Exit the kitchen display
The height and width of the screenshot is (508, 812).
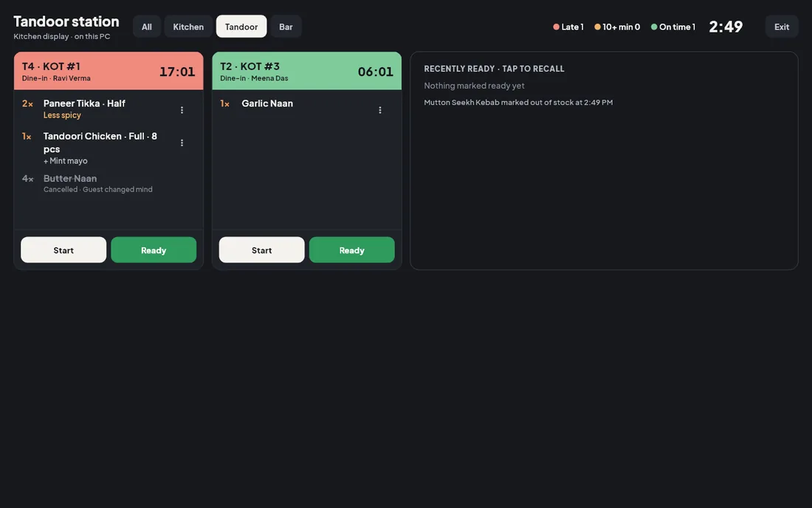coord(782,27)
